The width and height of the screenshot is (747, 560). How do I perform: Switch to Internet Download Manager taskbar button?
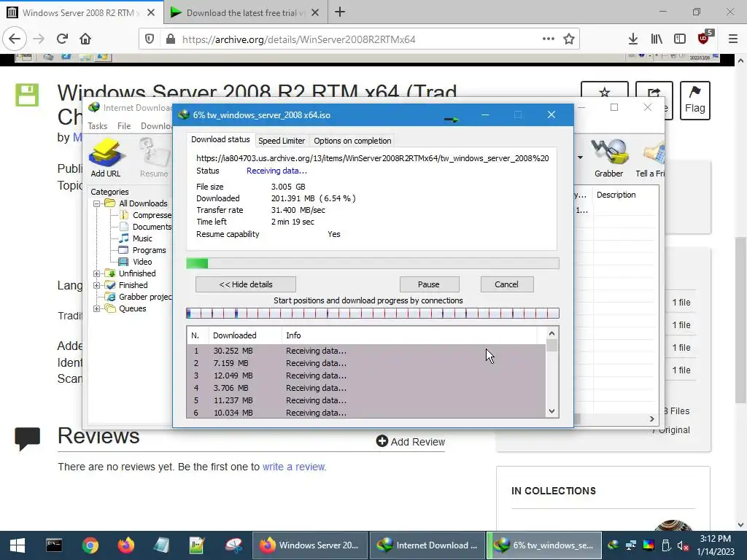(x=427, y=545)
